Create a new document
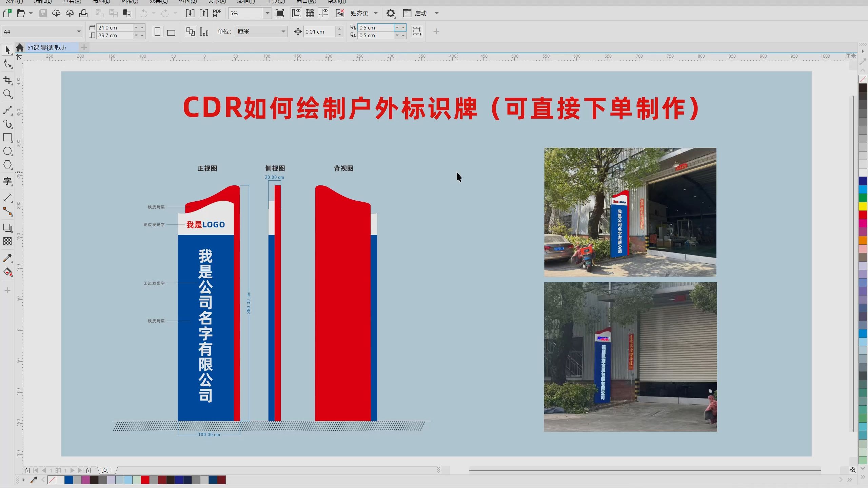 coord(7,13)
